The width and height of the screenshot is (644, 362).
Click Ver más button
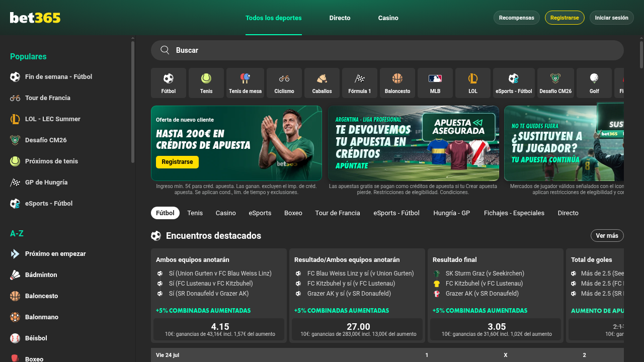tap(607, 236)
